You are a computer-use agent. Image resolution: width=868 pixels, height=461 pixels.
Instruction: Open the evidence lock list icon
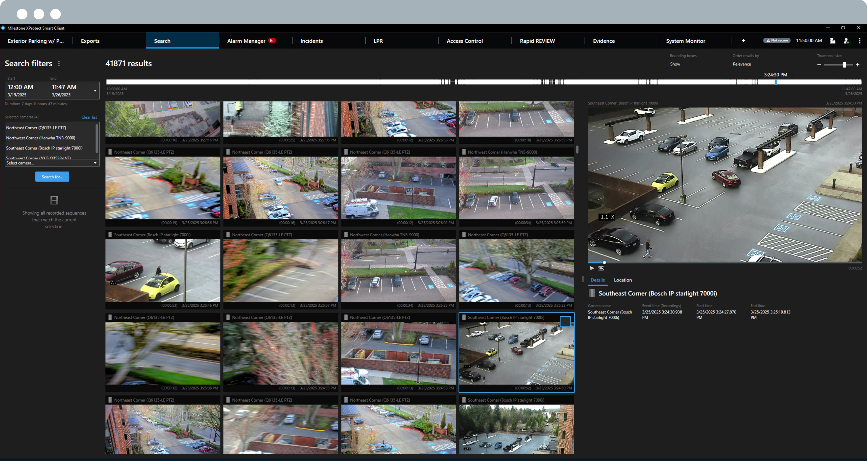pos(832,41)
